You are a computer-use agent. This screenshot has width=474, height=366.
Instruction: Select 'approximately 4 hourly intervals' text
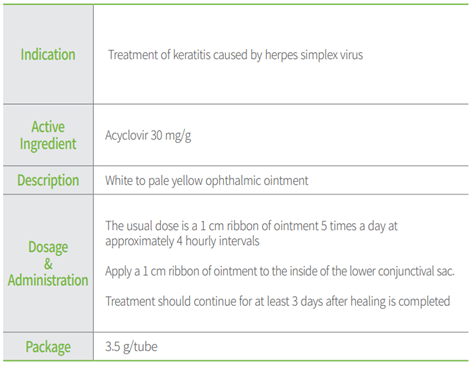pyautogui.click(x=182, y=241)
